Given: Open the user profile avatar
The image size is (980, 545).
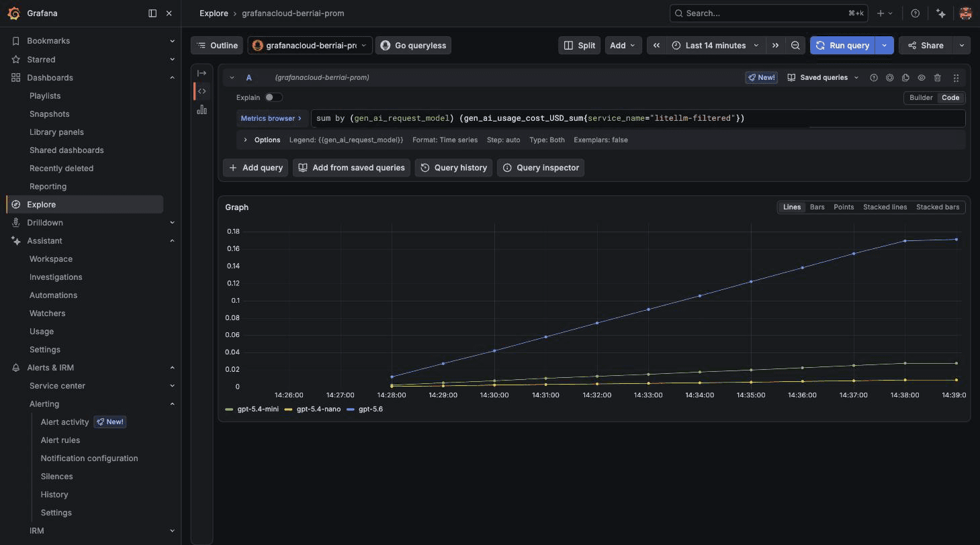Looking at the screenshot, I should pyautogui.click(x=965, y=13).
